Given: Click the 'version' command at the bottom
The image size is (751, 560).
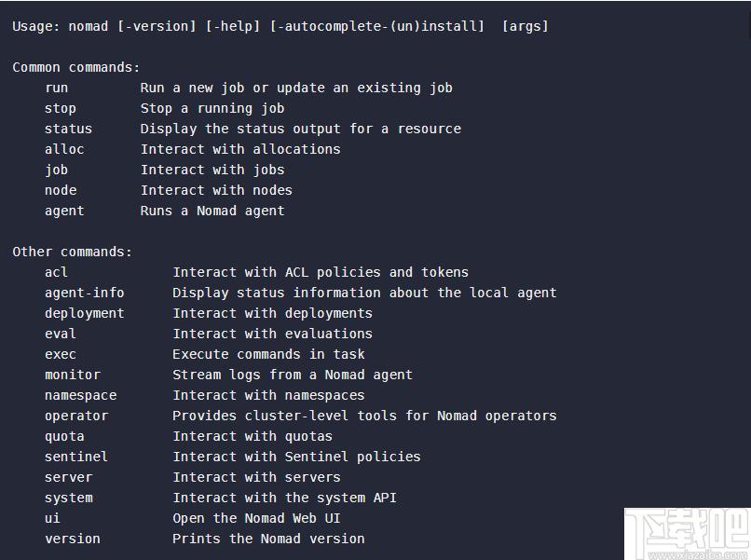Looking at the screenshot, I should click(x=73, y=539).
